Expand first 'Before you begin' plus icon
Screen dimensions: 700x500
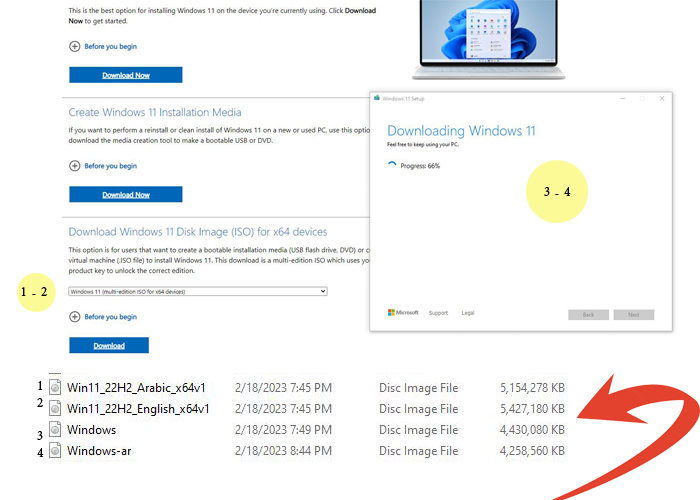pyautogui.click(x=75, y=46)
